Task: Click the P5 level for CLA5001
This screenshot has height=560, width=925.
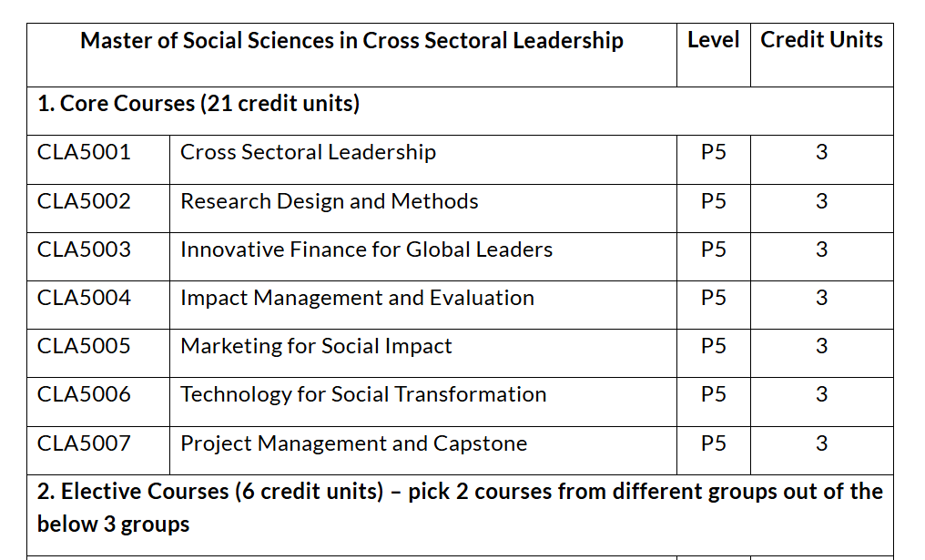Action: [x=713, y=153]
